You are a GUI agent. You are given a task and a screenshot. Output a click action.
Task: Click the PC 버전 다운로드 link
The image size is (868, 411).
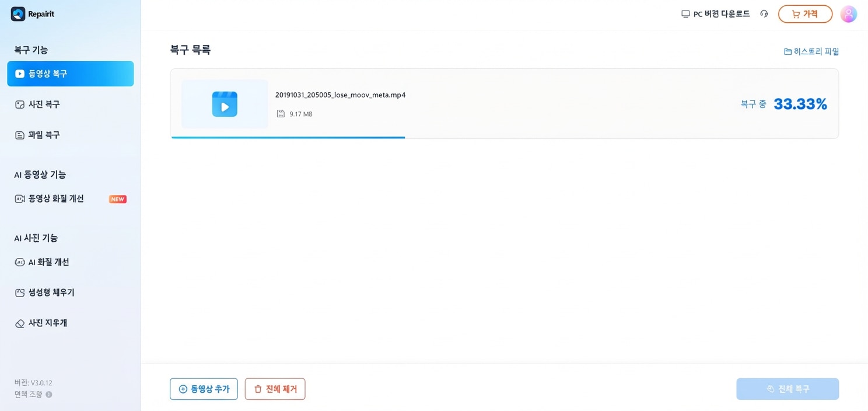coord(716,14)
